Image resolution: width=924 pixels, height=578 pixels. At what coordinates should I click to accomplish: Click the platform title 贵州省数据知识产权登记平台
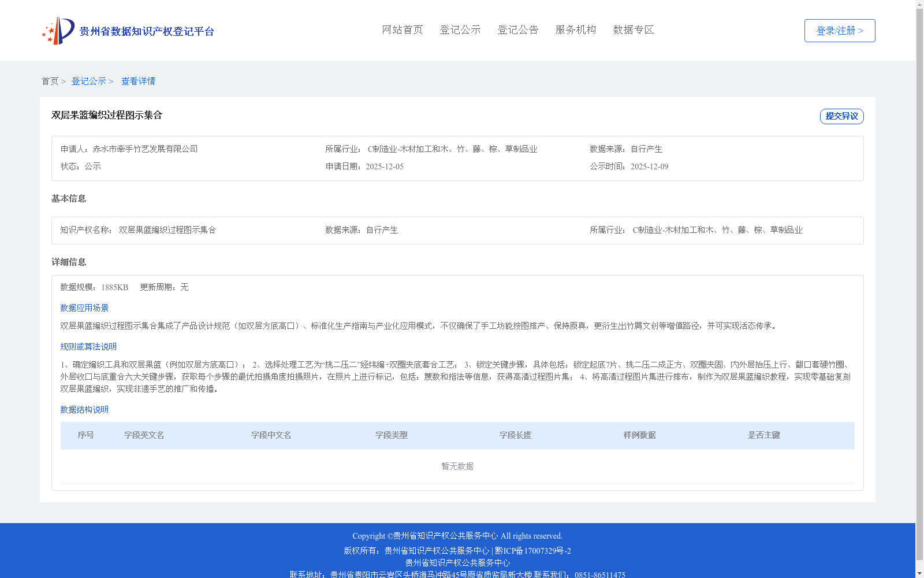pos(147,31)
